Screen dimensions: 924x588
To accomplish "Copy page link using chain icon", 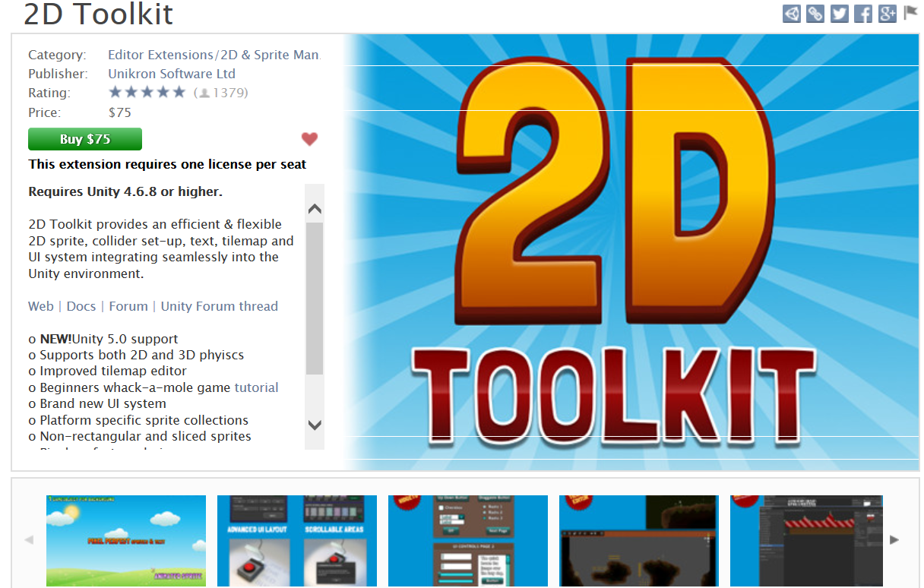I will (x=815, y=14).
